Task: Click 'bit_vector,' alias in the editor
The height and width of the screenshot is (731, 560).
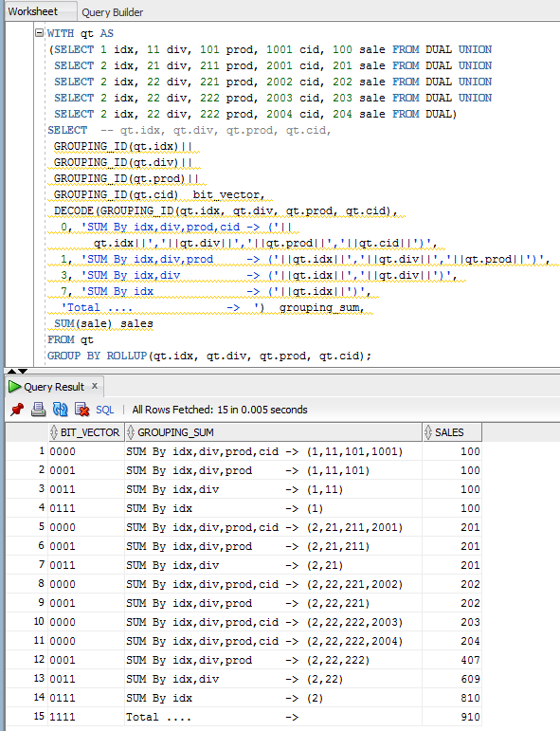Action: click(x=228, y=194)
